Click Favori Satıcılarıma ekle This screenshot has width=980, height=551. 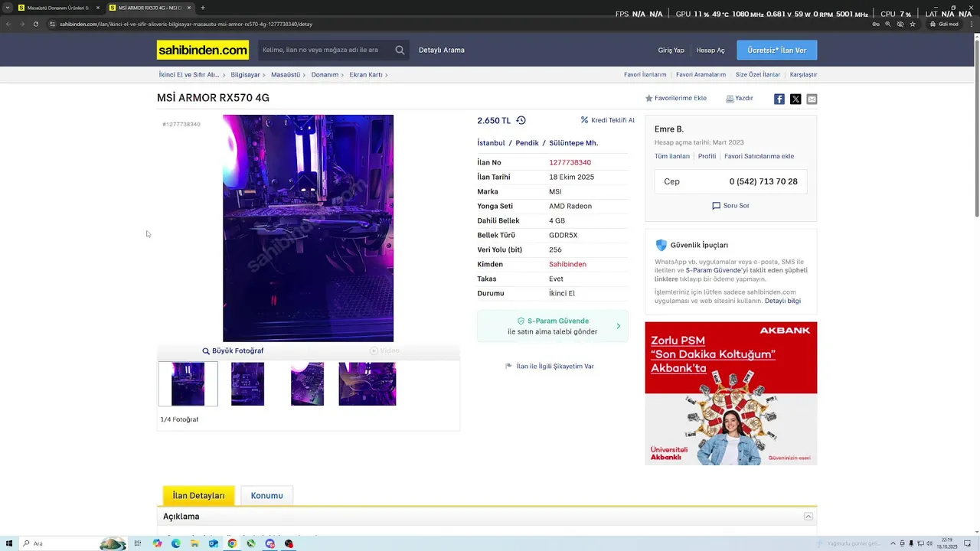pyautogui.click(x=759, y=156)
